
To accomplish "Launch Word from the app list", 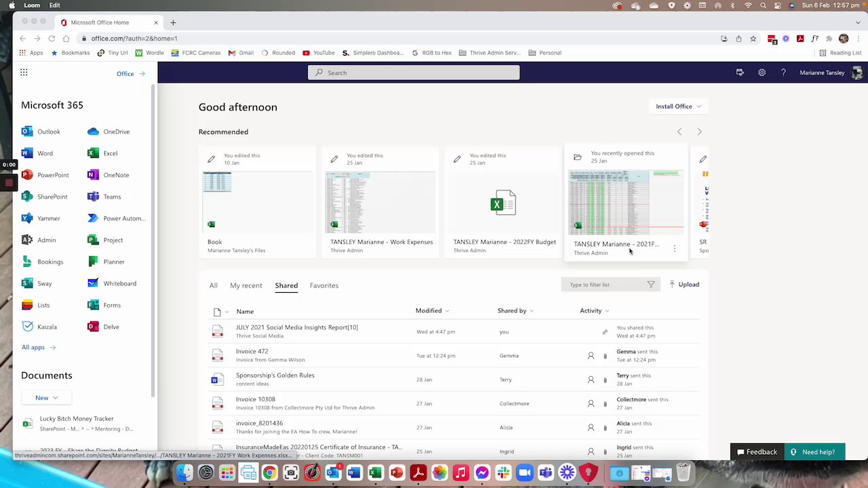I will pyautogui.click(x=37, y=153).
